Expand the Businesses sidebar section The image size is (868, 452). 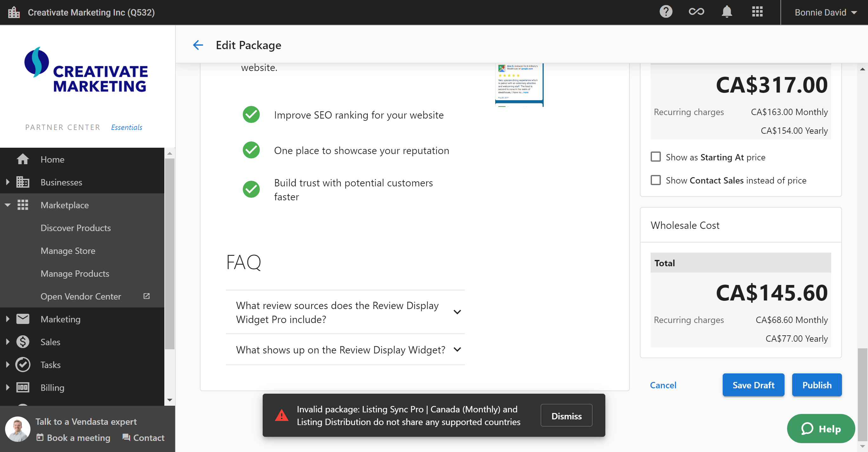coord(7,182)
